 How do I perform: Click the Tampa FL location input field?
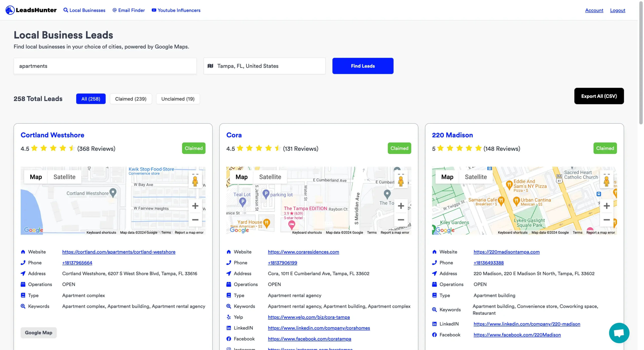click(264, 66)
